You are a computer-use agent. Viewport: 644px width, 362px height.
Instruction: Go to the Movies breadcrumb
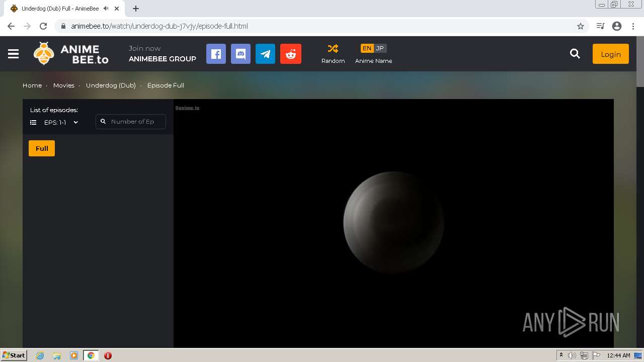click(64, 85)
